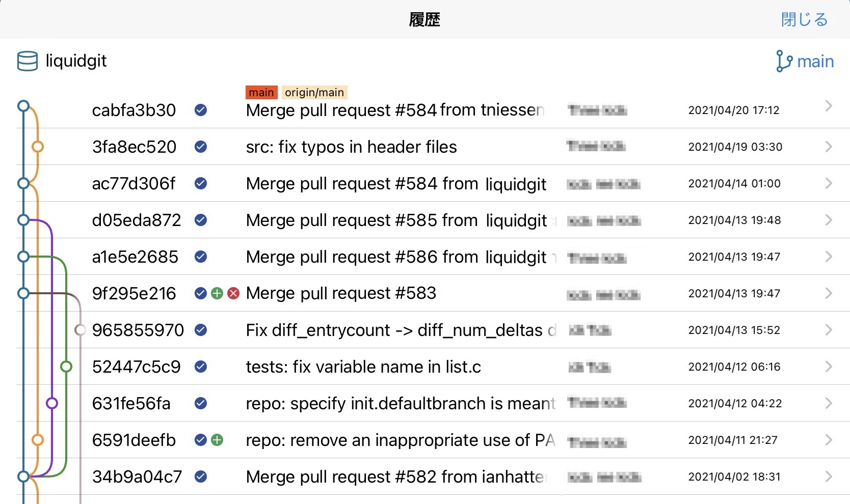Close the history view with 閉じる
Screen dimensions: 850x504
pos(804,19)
